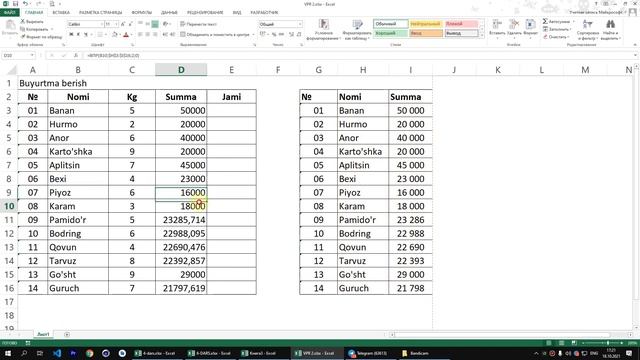Screen dimensions: 640x360
Task: Switch to the РАЗМЕТКА СТРАНИЦЫ tab
Action: pyautogui.click(x=100, y=13)
